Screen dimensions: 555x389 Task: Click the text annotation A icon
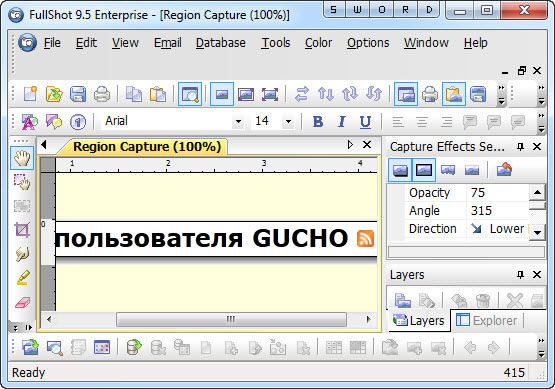pos(30,122)
